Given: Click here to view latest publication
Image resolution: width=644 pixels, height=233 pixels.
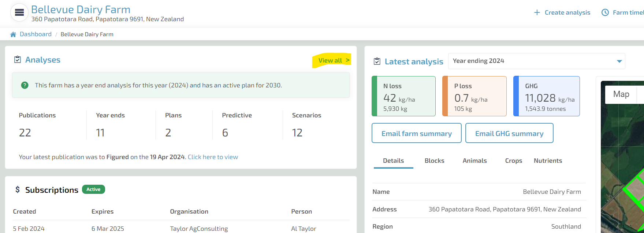Looking at the screenshot, I should pos(213,157).
